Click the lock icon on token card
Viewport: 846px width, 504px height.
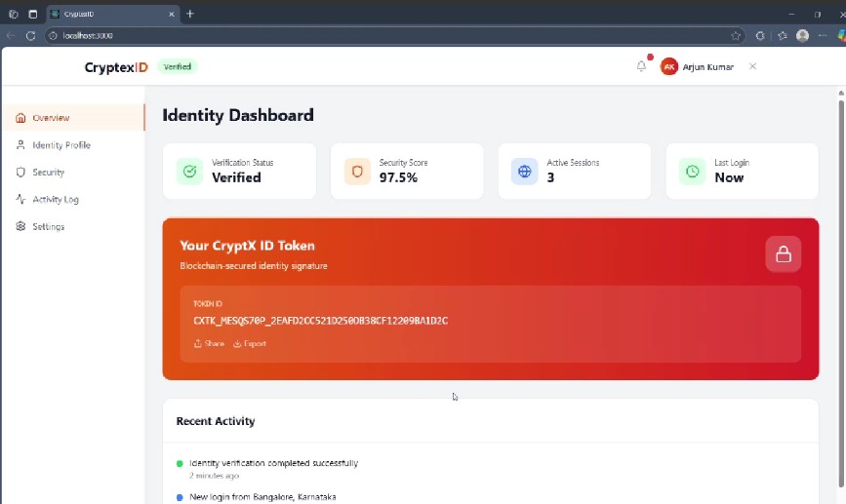(x=783, y=253)
